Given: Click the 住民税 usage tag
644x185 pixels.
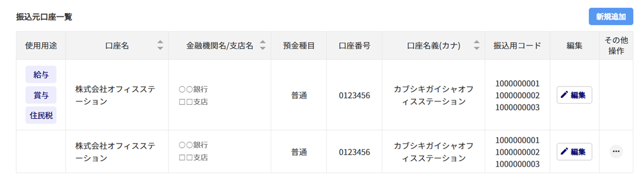Looking at the screenshot, I should pyautogui.click(x=41, y=116).
